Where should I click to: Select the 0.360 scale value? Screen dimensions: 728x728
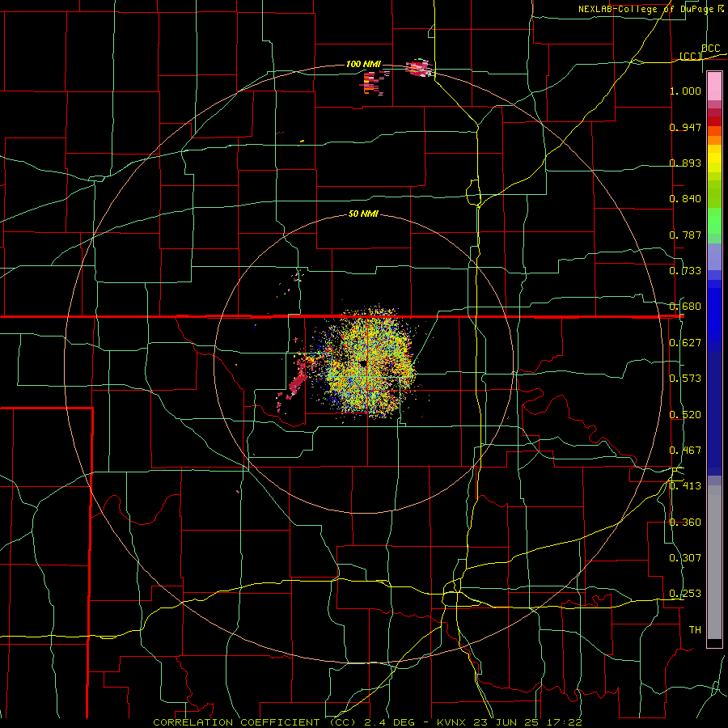685,523
